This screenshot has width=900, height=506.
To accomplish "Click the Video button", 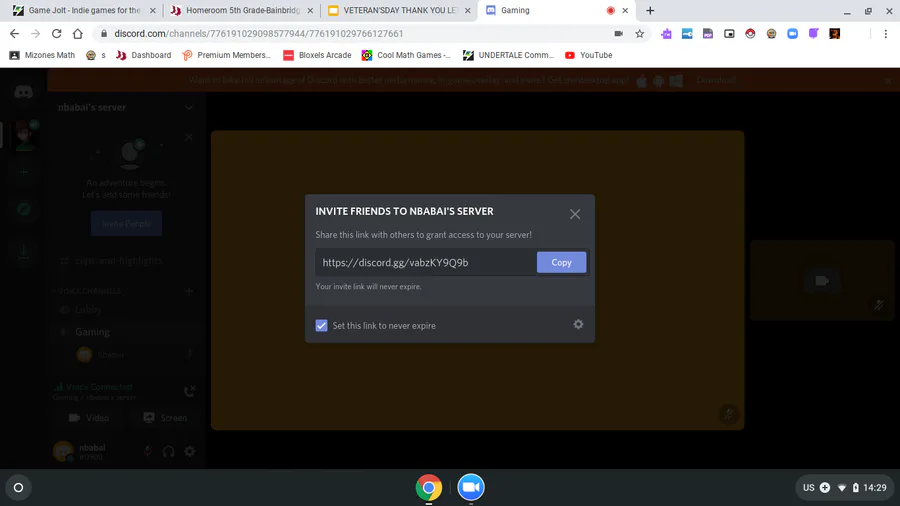I will click(89, 418).
